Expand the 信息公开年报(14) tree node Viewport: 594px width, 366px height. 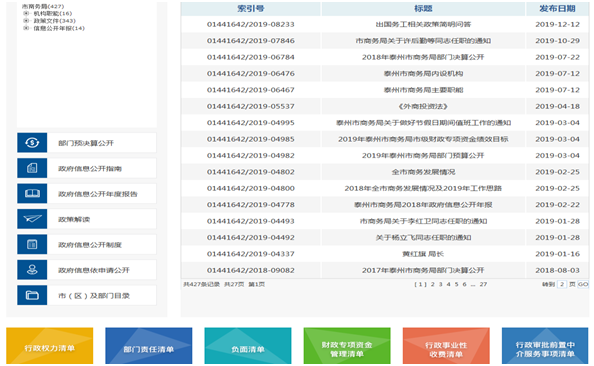(26, 28)
